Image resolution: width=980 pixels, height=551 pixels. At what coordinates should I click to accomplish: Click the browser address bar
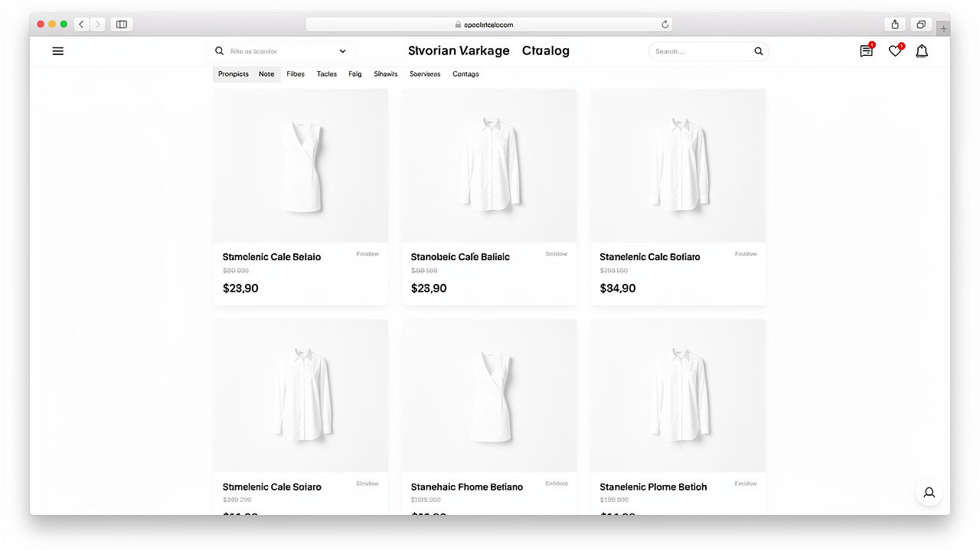(489, 24)
